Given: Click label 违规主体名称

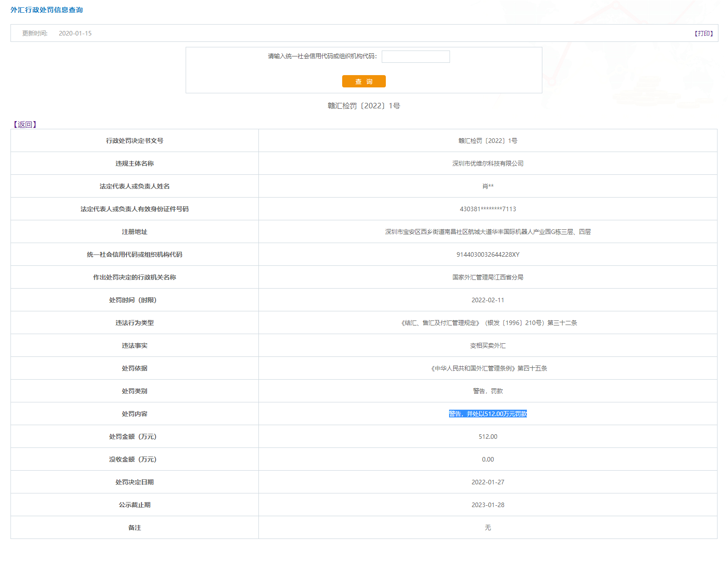Looking at the screenshot, I should point(135,163).
